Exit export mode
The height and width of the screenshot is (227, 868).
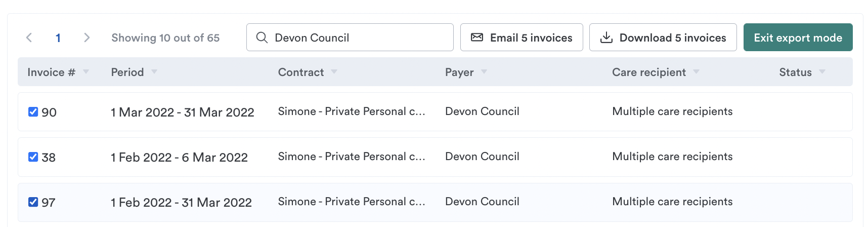click(x=798, y=37)
